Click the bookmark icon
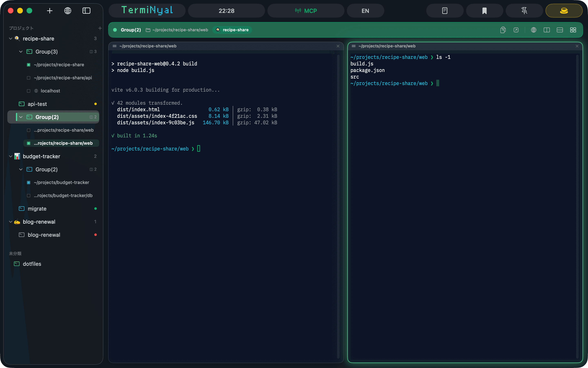Viewport: 588px width, 368px height. tap(484, 11)
